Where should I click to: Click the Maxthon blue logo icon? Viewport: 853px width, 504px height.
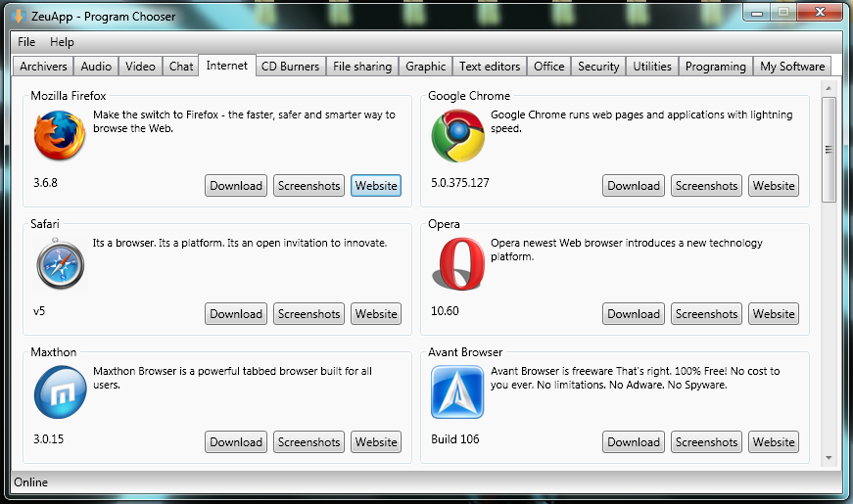(x=60, y=392)
